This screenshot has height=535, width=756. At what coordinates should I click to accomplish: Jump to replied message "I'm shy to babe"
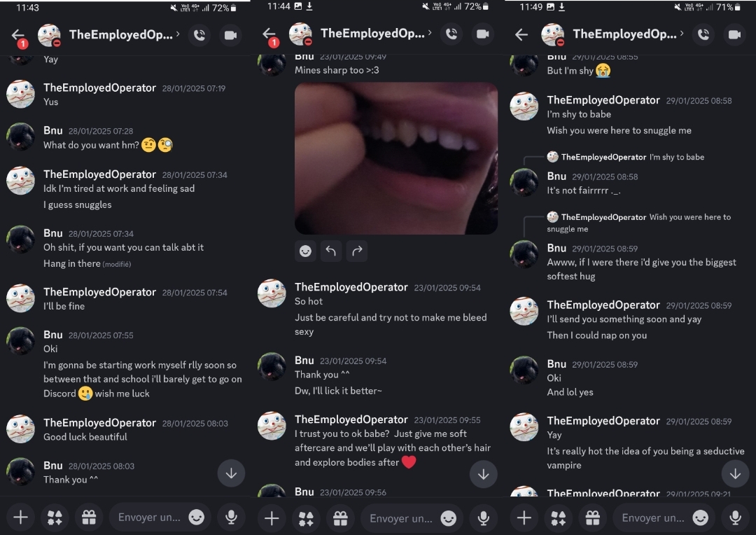tap(626, 157)
